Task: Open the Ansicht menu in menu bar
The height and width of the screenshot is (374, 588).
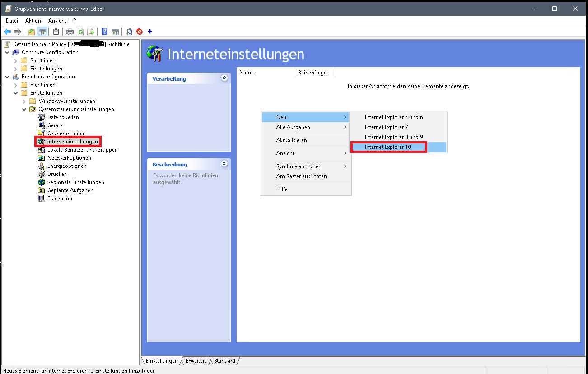Action: [57, 21]
